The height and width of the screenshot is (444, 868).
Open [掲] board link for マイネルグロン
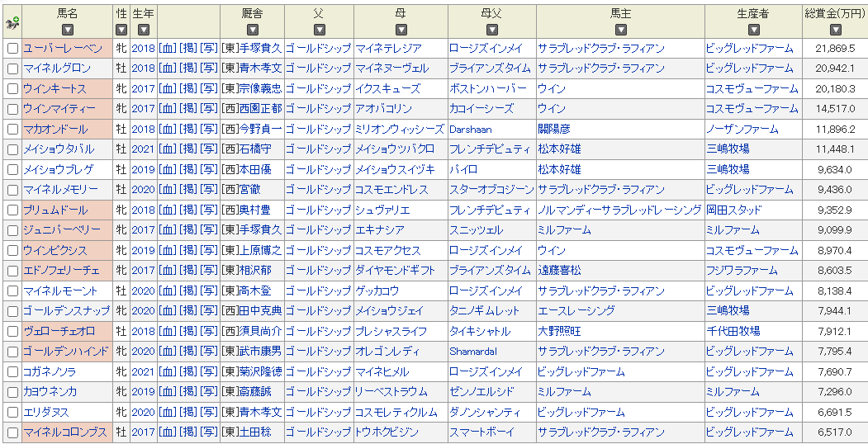[x=188, y=68]
